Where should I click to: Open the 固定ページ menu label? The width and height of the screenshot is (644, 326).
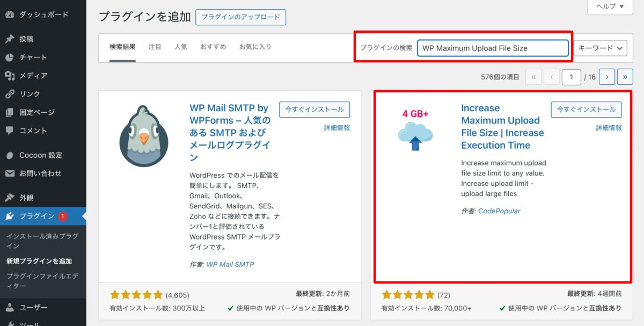pos(37,112)
